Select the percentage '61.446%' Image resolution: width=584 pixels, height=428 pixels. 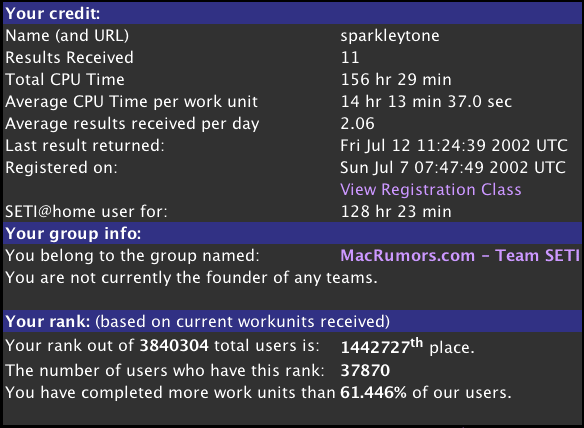coord(374,393)
